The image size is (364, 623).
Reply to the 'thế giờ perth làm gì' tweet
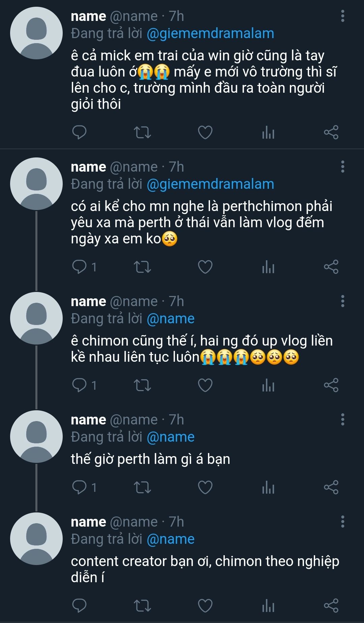pyautogui.click(x=80, y=487)
